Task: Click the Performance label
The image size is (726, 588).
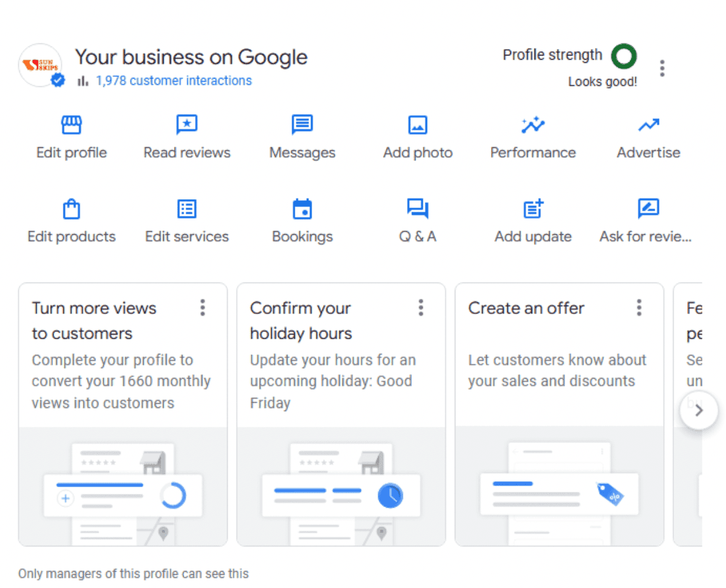Action: pos(533,152)
